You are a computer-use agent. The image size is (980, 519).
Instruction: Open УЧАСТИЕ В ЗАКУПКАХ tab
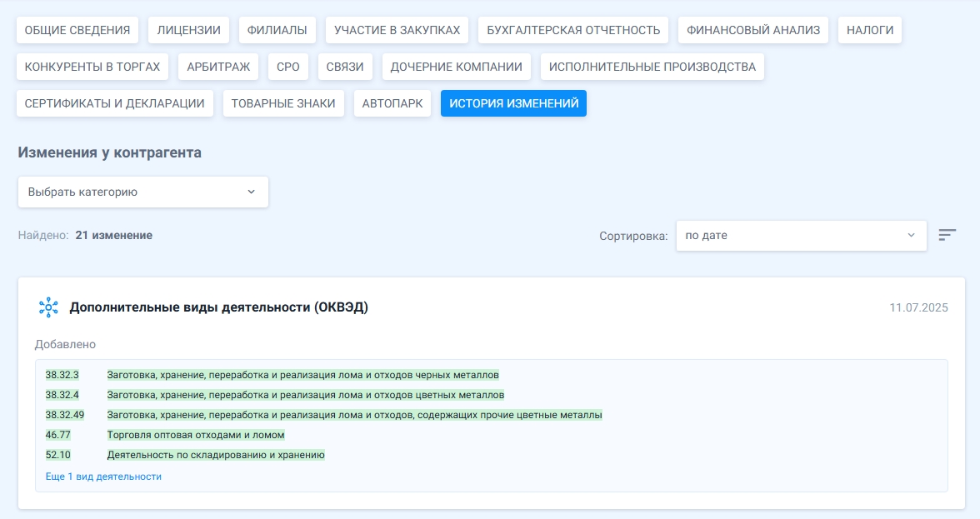pos(397,30)
